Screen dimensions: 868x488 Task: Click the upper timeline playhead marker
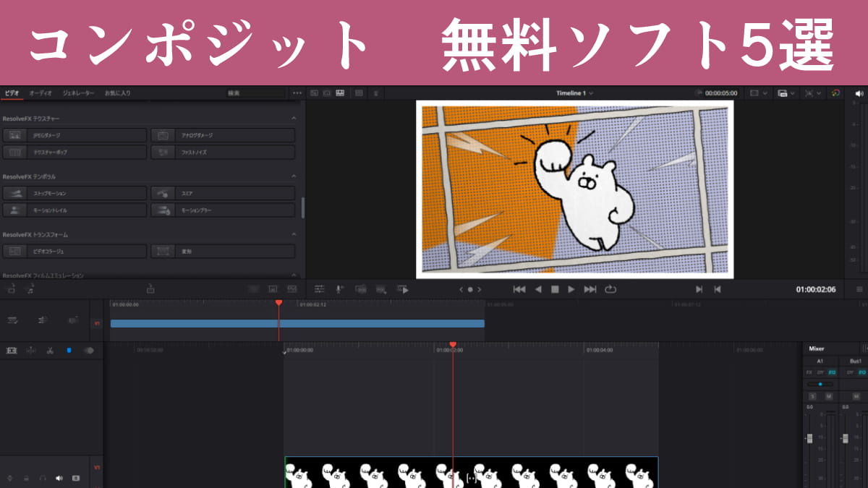278,303
